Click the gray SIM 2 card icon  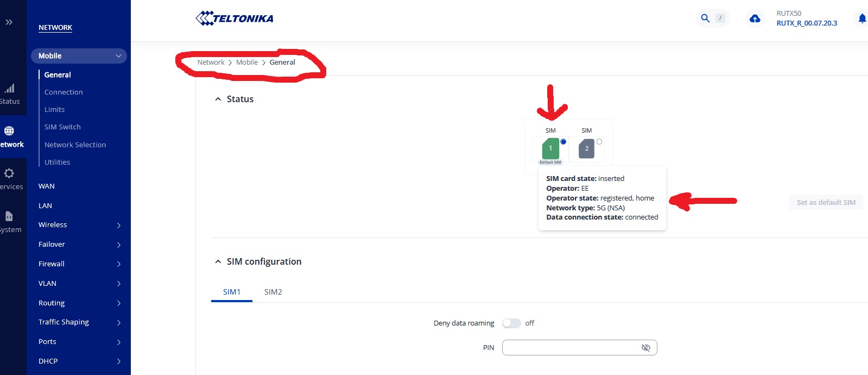(x=586, y=148)
